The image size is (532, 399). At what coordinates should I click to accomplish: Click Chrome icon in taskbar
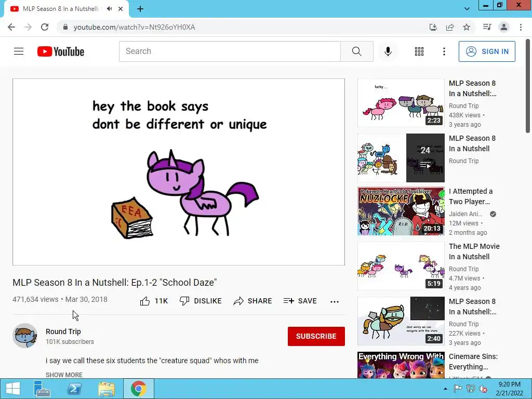click(x=138, y=389)
